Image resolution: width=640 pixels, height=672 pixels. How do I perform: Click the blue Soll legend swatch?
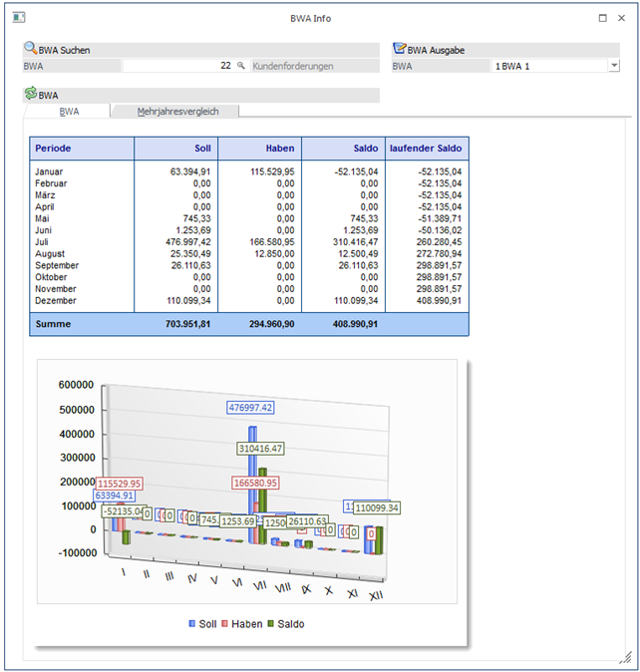point(192,624)
